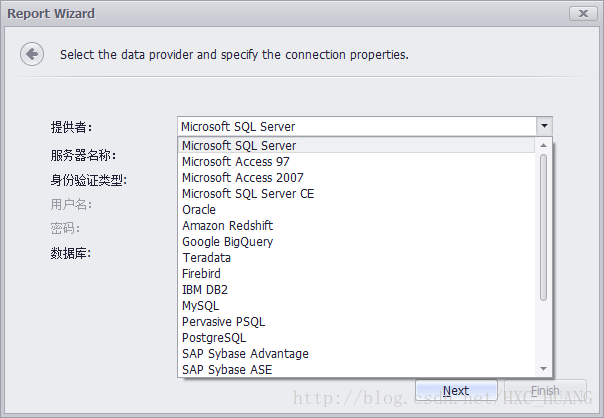Click the Finish button
Screen dimensions: 604x418
pyautogui.click(x=545, y=390)
